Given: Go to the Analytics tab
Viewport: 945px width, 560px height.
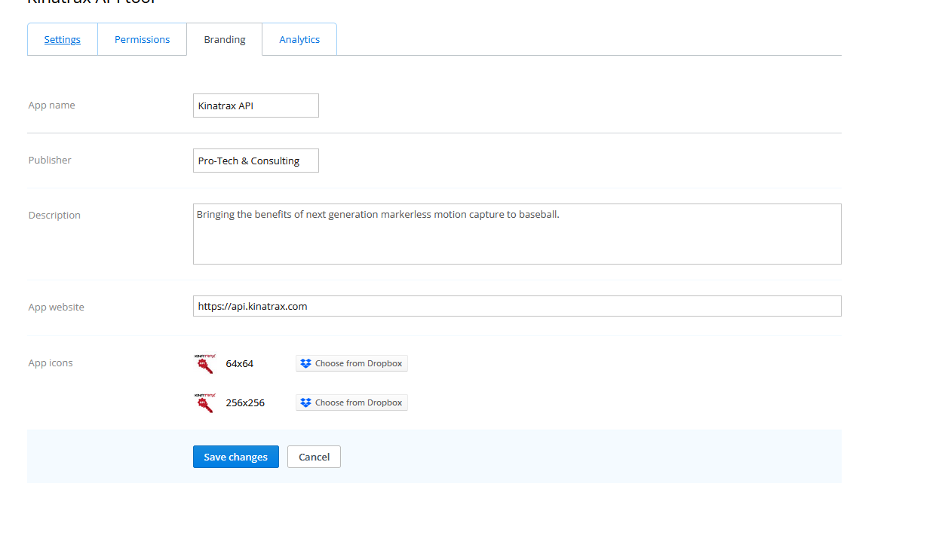Looking at the screenshot, I should point(299,40).
